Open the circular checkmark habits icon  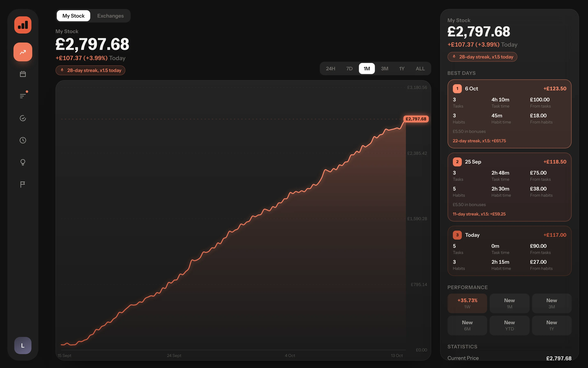pyautogui.click(x=23, y=118)
